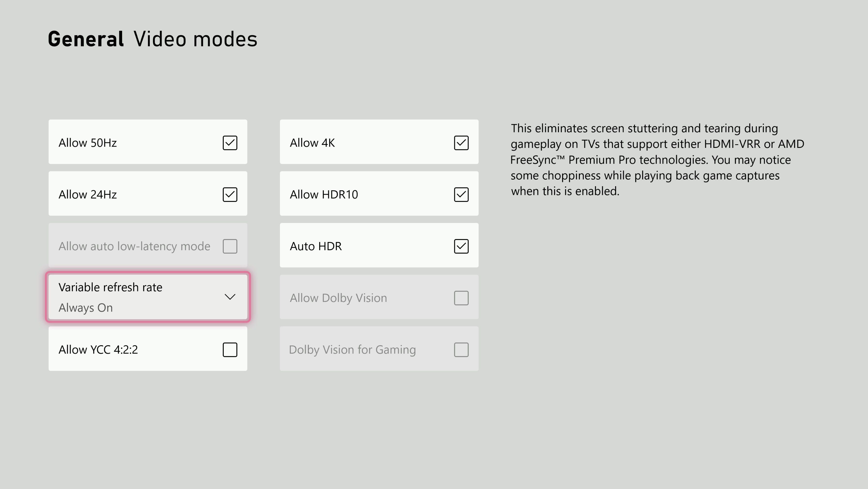The image size is (868, 489).
Task: Uncheck the Allow 50Hz checkbox
Action: coord(230,143)
